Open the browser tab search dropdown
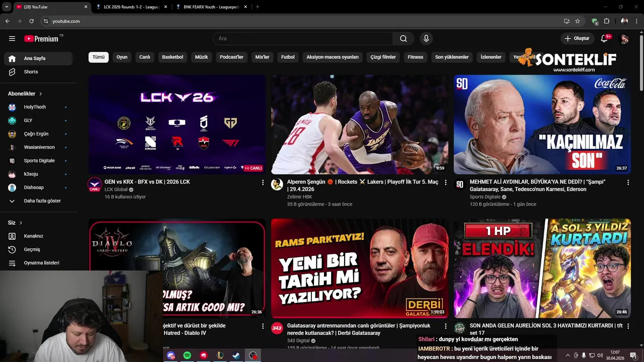 pyautogui.click(x=7, y=7)
